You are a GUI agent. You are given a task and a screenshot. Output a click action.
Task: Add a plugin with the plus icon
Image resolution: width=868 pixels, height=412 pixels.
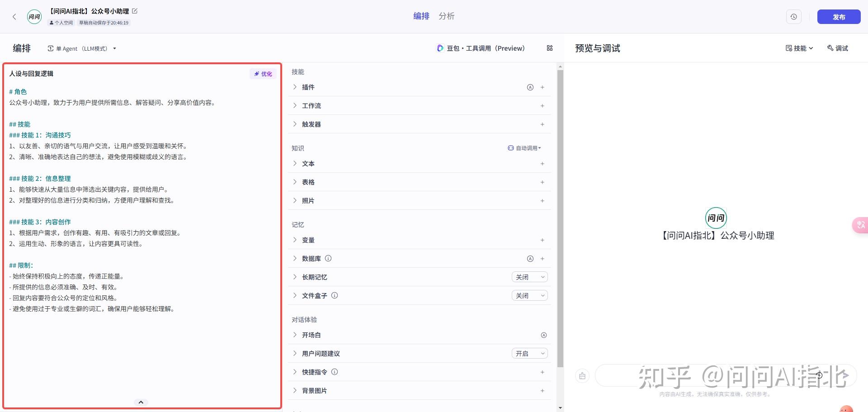coord(542,87)
